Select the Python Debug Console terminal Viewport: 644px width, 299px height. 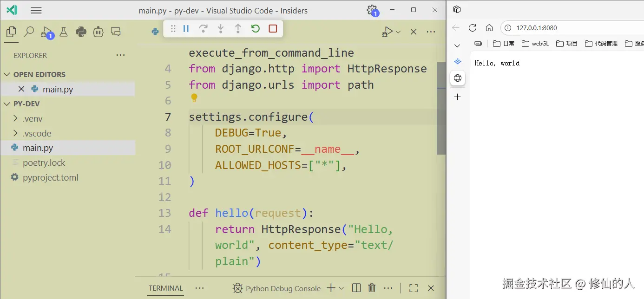coord(276,288)
